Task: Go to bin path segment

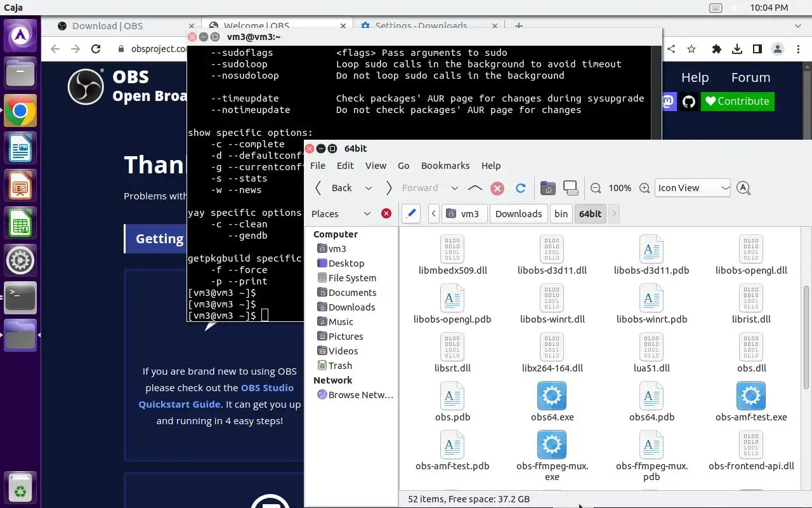Action: click(561, 214)
